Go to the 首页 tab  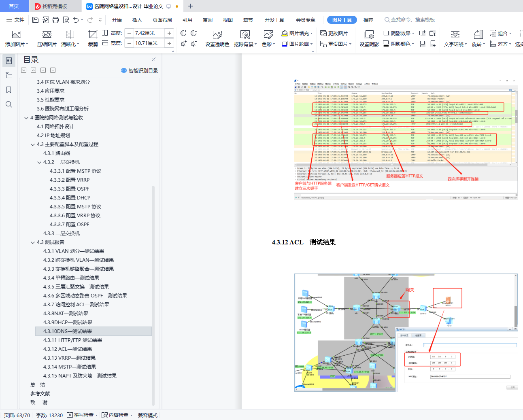[x=14, y=6]
